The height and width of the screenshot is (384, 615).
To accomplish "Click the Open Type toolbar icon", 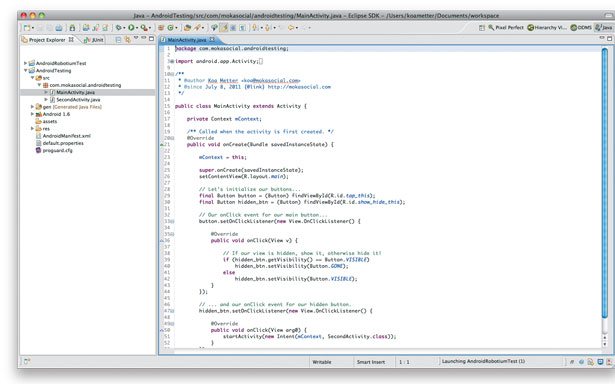I will (x=187, y=28).
